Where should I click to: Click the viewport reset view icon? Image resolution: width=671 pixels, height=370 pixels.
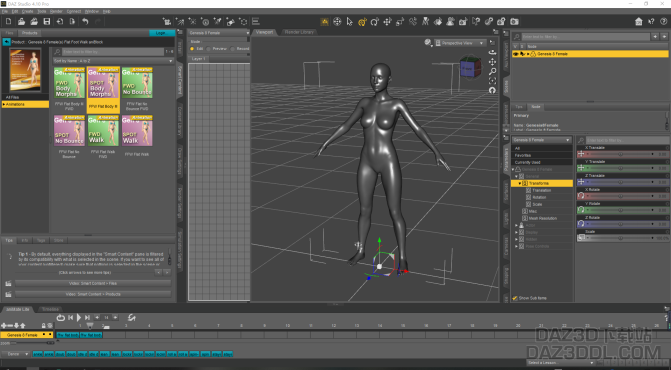coord(493,90)
